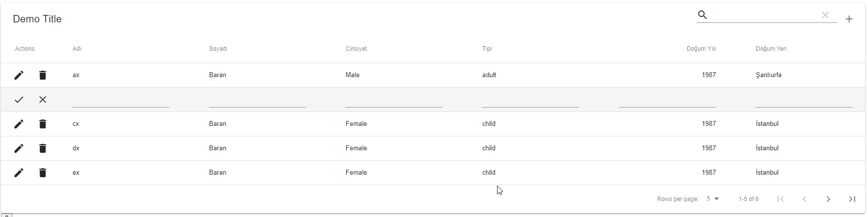This screenshot has height=217, width=868.
Task: Delete the row named dx
Action: tap(43, 148)
